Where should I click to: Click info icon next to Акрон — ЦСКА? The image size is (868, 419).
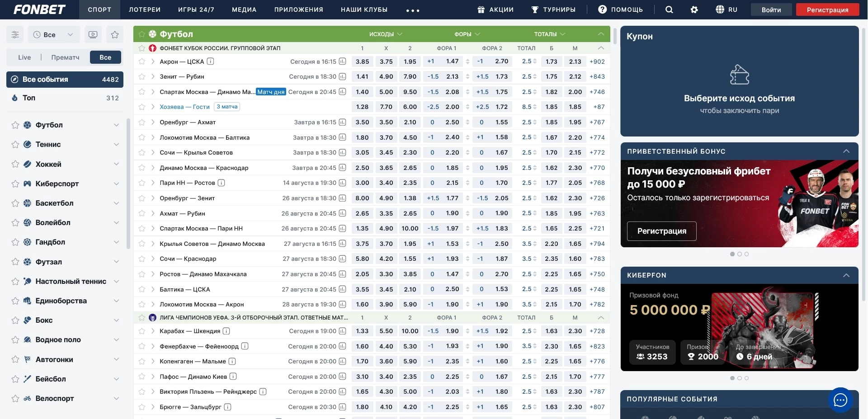(x=211, y=61)
